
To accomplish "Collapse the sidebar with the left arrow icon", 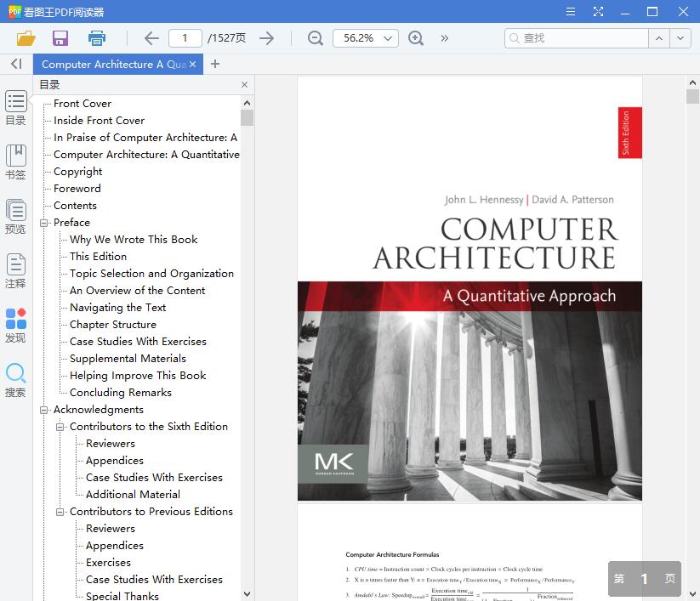I will point(16,65).
